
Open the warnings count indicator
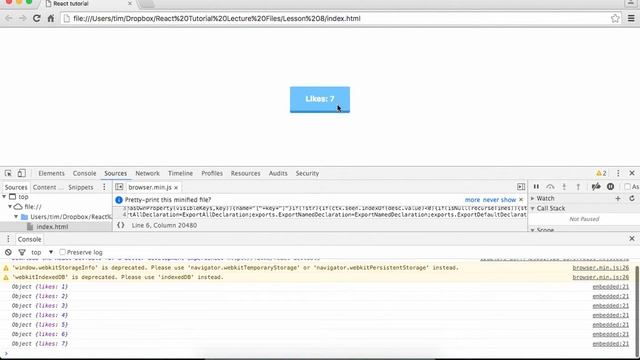coord(601,173)
